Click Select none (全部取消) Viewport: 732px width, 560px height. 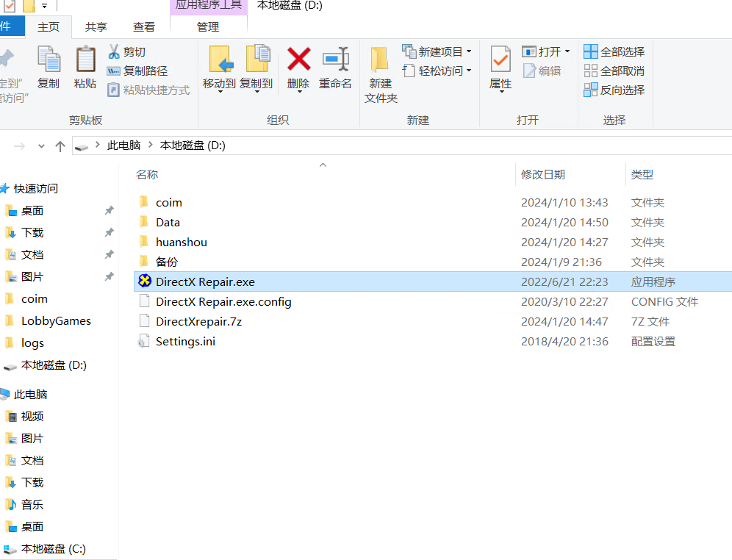[x=614, y=71]
